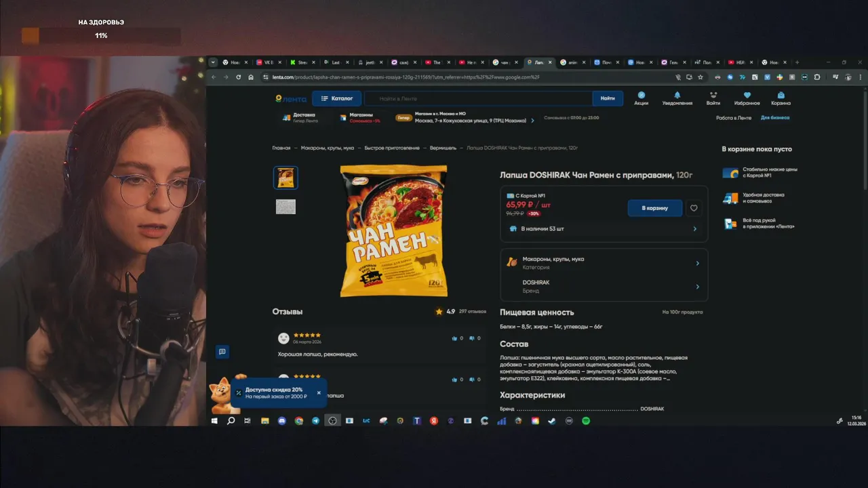Image resolution: width=868 pixels, height=488 pixels.
Task: Select second gray product thumbnail
Action: pos(285,207)
